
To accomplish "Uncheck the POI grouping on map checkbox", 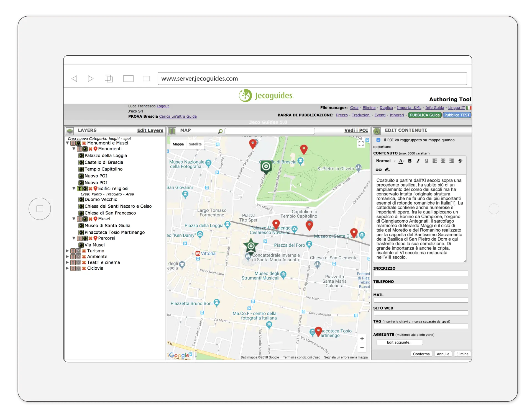I will (x=378, y=140).
